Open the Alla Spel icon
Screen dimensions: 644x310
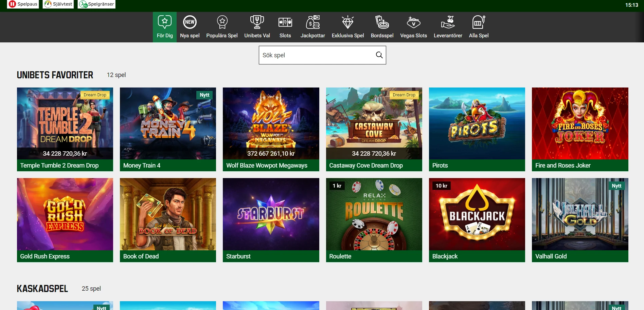tap(479, 22)
